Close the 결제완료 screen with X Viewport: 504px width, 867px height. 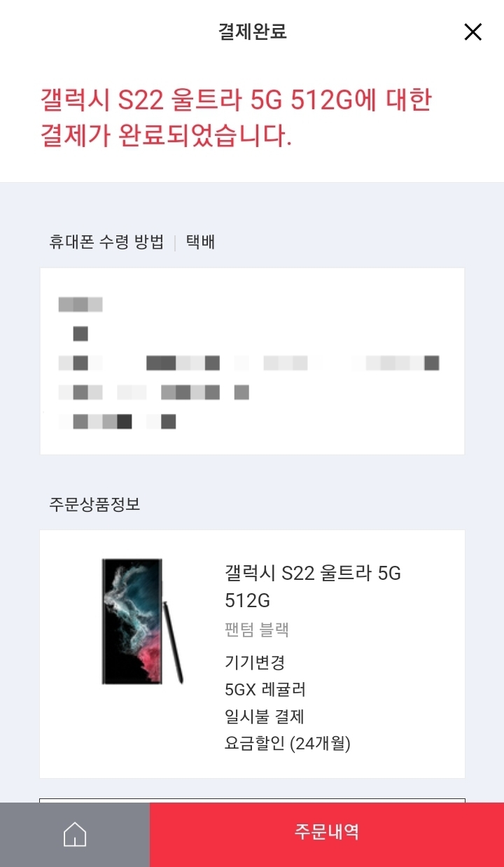pos(473,32)
